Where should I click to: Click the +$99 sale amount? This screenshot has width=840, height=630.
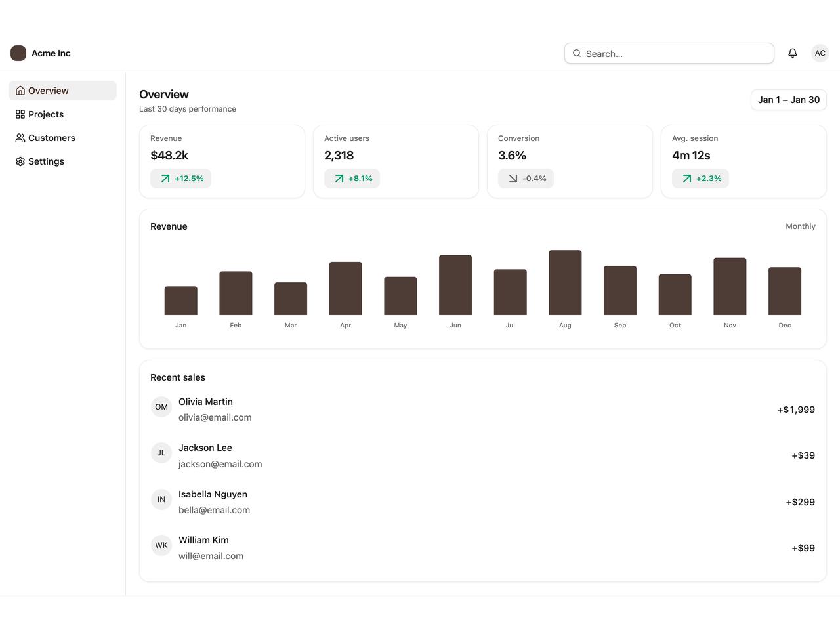coord(803,548)
